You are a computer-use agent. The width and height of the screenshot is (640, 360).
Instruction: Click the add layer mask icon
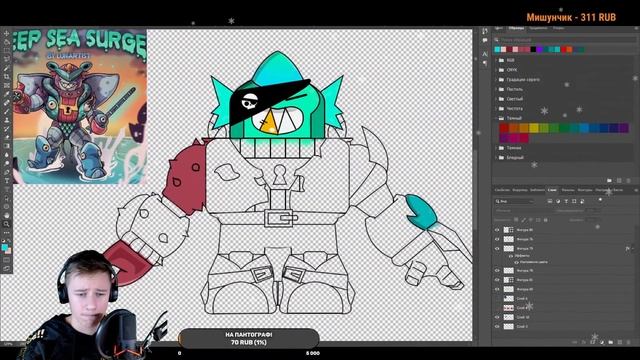pyautogui.click(x=593, y=342)
